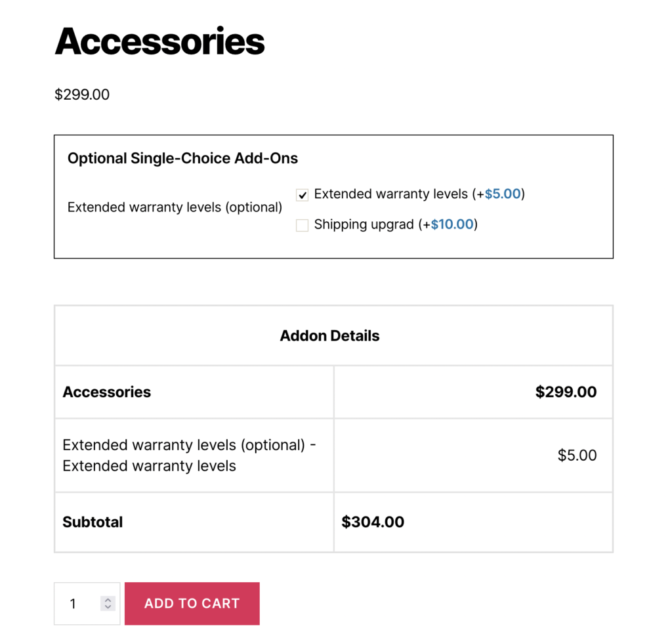Click 'Optional Single-Choice Add-Ons' section title

182,158
